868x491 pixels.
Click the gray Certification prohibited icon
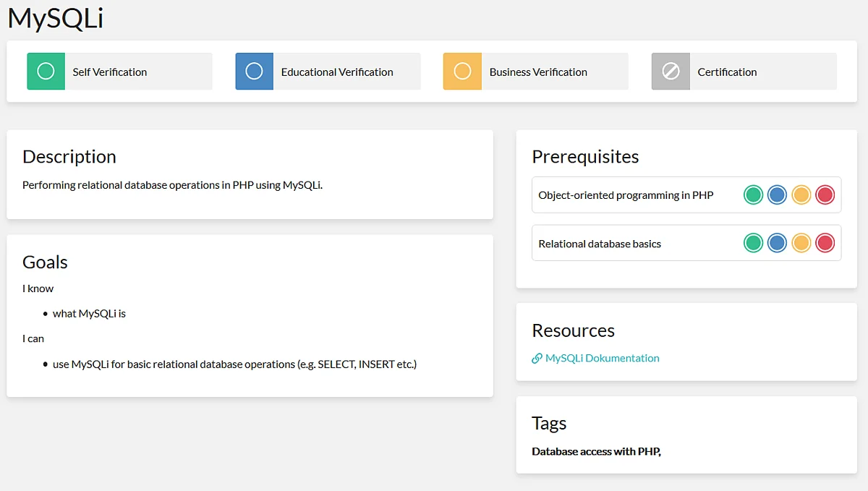pos(671,72)
